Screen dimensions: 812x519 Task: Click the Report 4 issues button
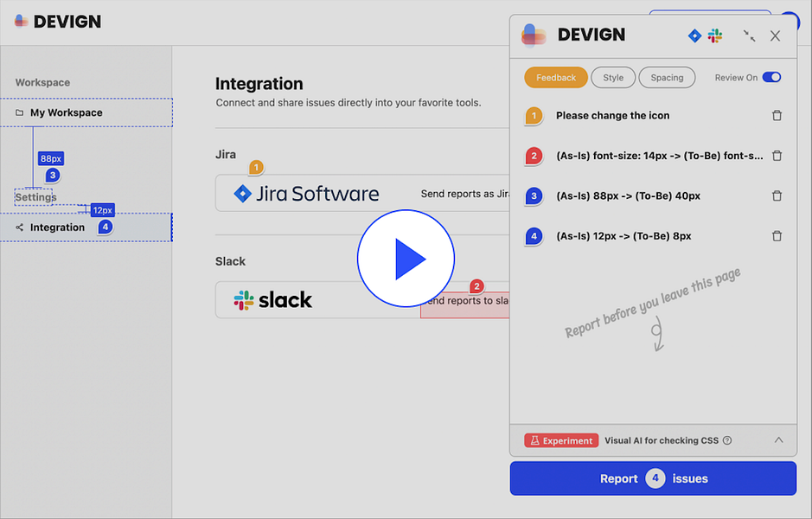point(653,478)
